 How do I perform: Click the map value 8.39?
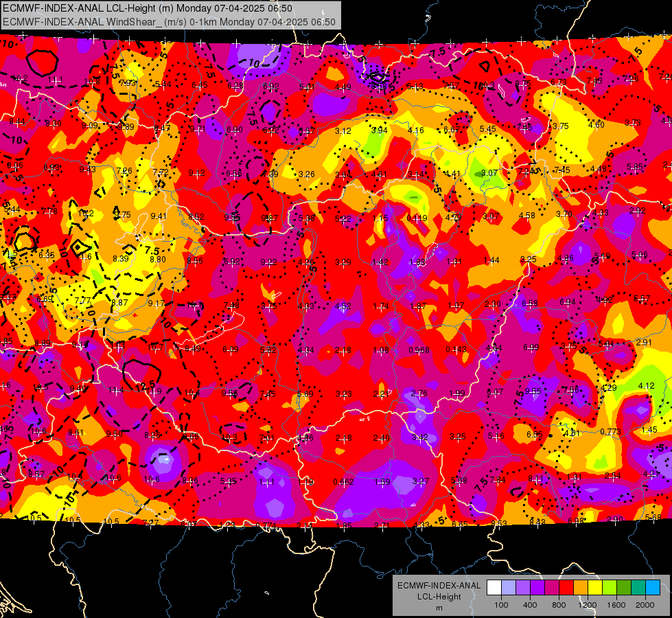[121, 259]
